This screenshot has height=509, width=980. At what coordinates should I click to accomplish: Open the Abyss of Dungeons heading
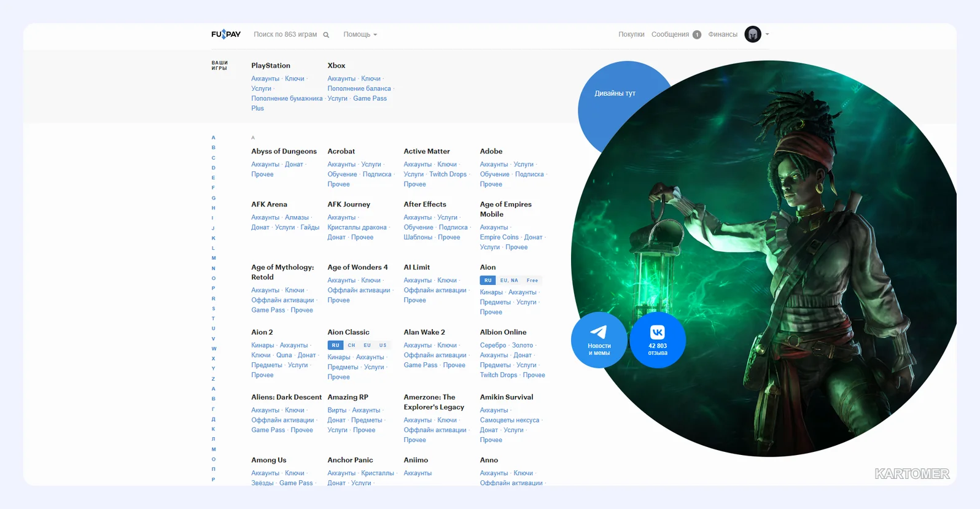click(284, 151)
